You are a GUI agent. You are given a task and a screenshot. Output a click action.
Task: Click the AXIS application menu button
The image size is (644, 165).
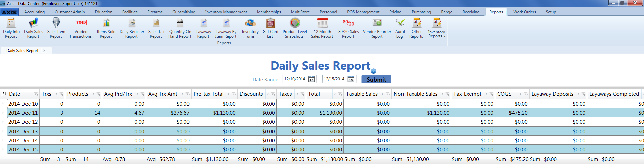[9, 12]
